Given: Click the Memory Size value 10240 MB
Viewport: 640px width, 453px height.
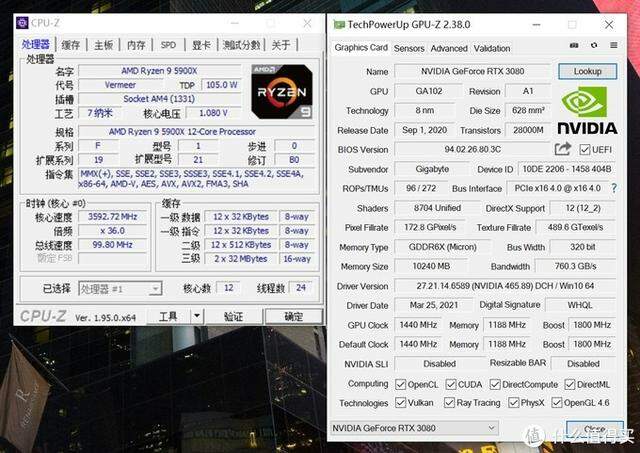Looking at the screenshot, I should coord(431,266).
